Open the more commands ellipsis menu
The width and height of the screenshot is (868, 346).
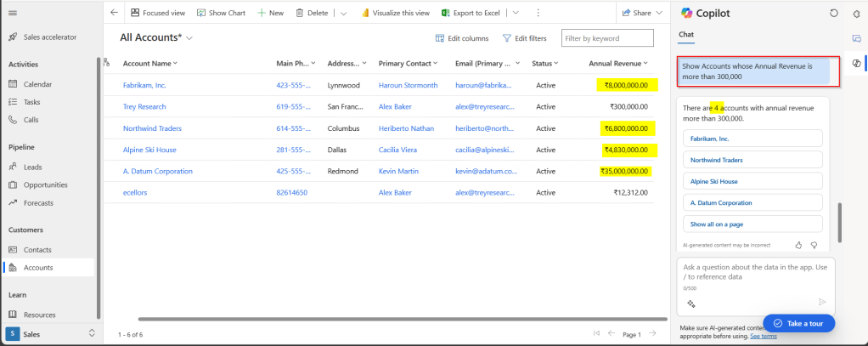click(x=537, y=13)
